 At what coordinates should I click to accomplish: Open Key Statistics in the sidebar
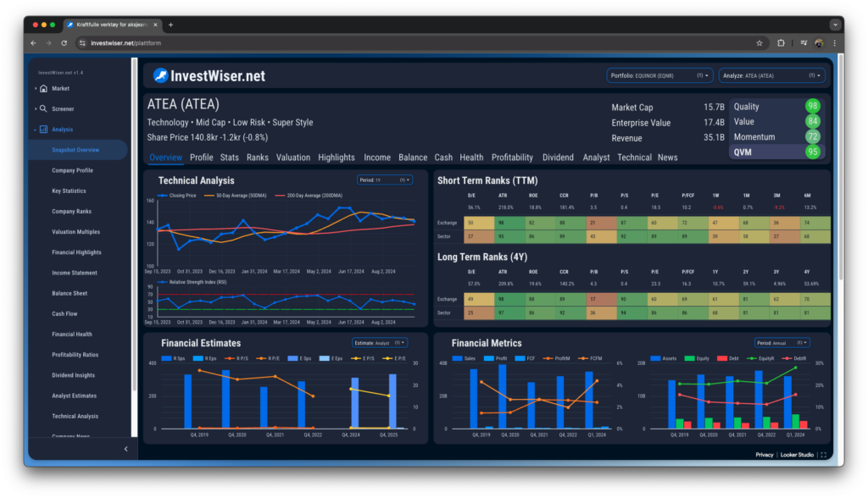(x=69, y=191)
